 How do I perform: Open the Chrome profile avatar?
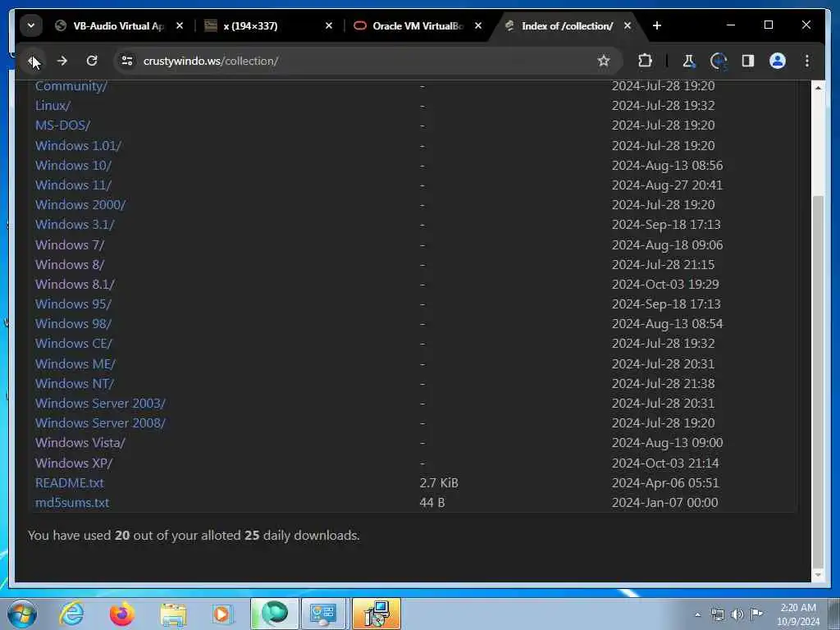(x=778, y=61)
